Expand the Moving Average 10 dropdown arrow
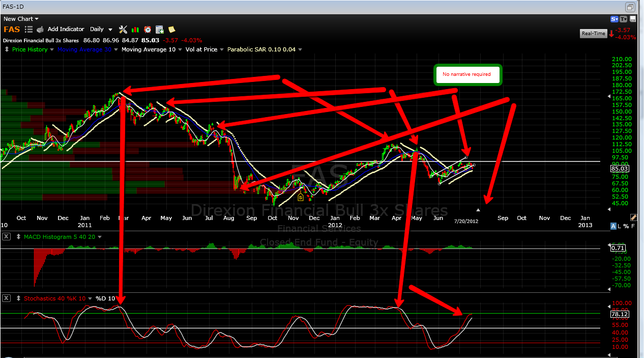The image size is (644, 358). tap(181, 49)
